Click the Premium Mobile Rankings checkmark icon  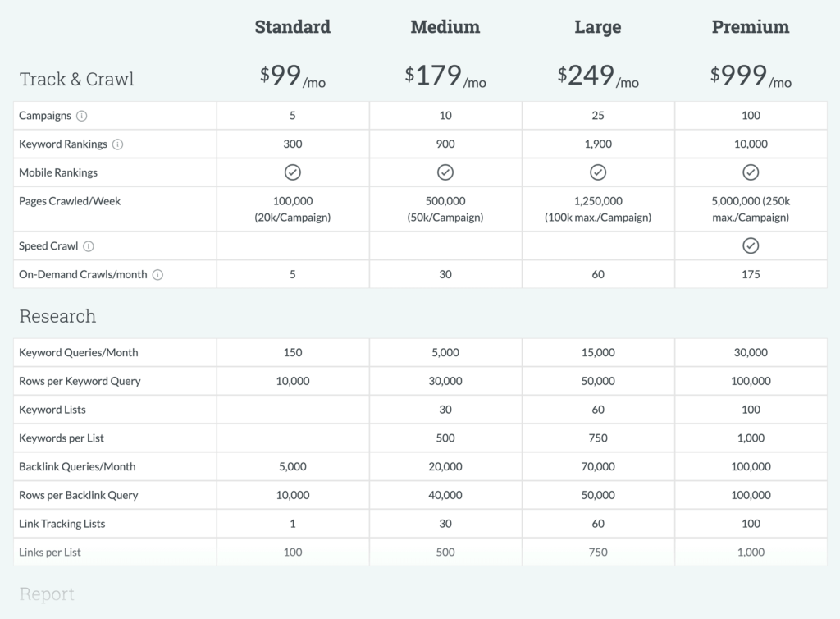pos(751,172)
